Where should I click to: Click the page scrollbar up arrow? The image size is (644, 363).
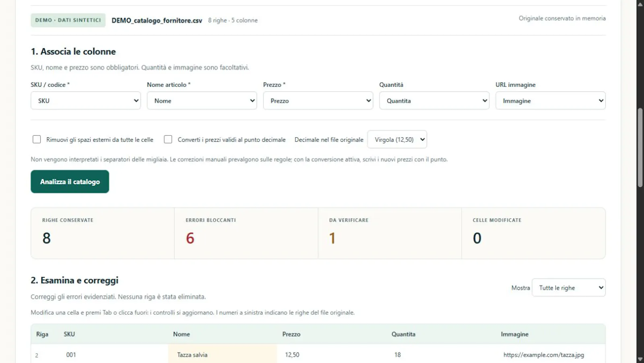pos(640,4)
